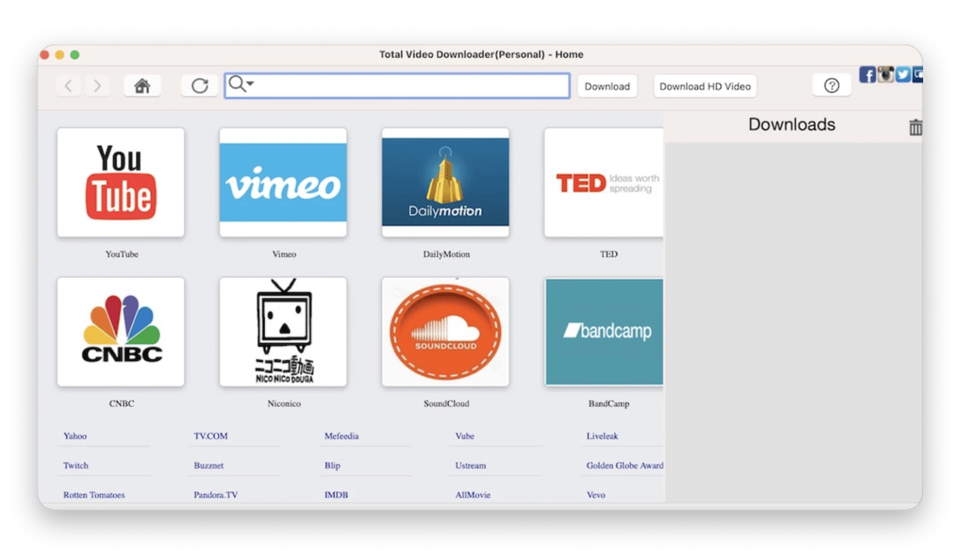The width and height of the screenshot is (960, 560).
Task: Open the Niconico tile
Action: (283, 332)
